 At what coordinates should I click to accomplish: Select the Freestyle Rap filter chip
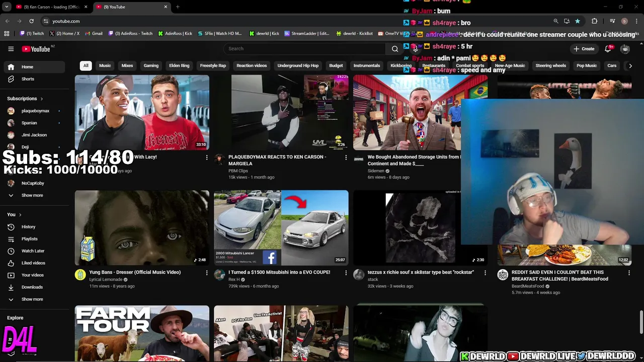pyautogui.click(x=213, y=66)
